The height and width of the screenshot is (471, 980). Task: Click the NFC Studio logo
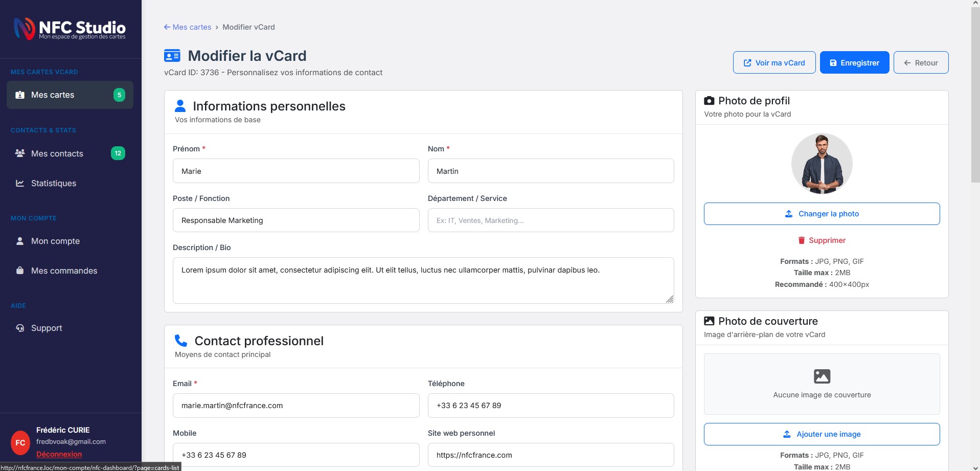click(70, 29)
